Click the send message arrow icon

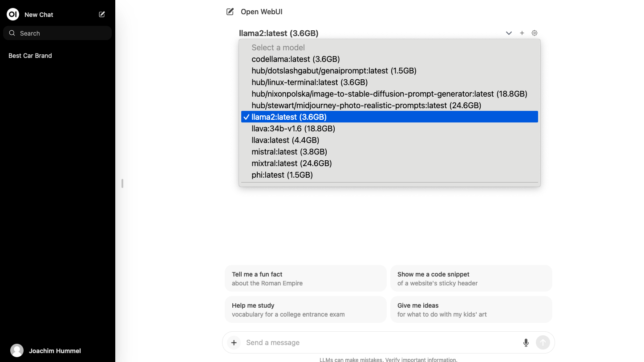(x=543, y=342)
